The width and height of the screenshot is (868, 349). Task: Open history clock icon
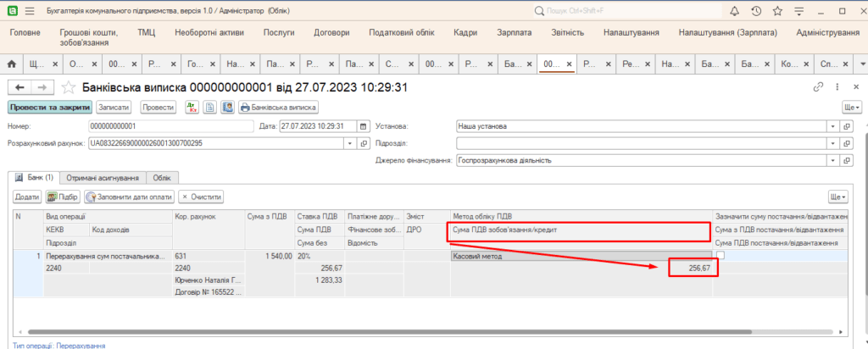[x=755, y=11]
